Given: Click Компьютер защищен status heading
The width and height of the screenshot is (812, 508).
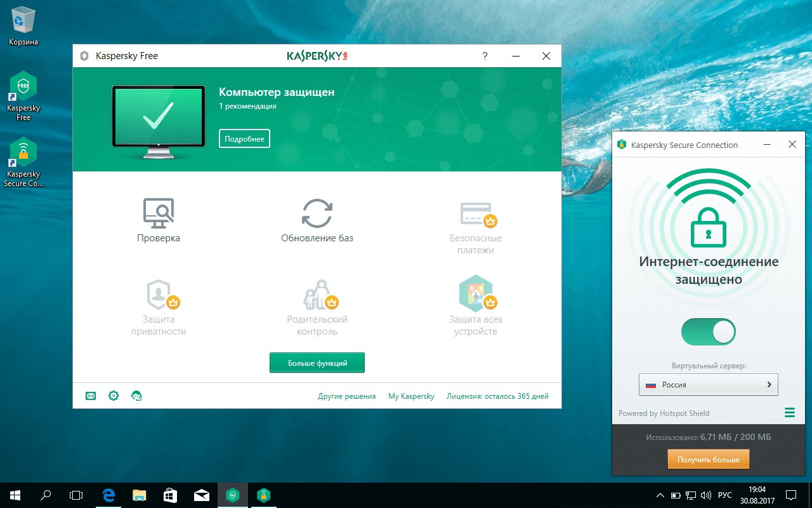Looking at the screenshot, I should (277, 92).
